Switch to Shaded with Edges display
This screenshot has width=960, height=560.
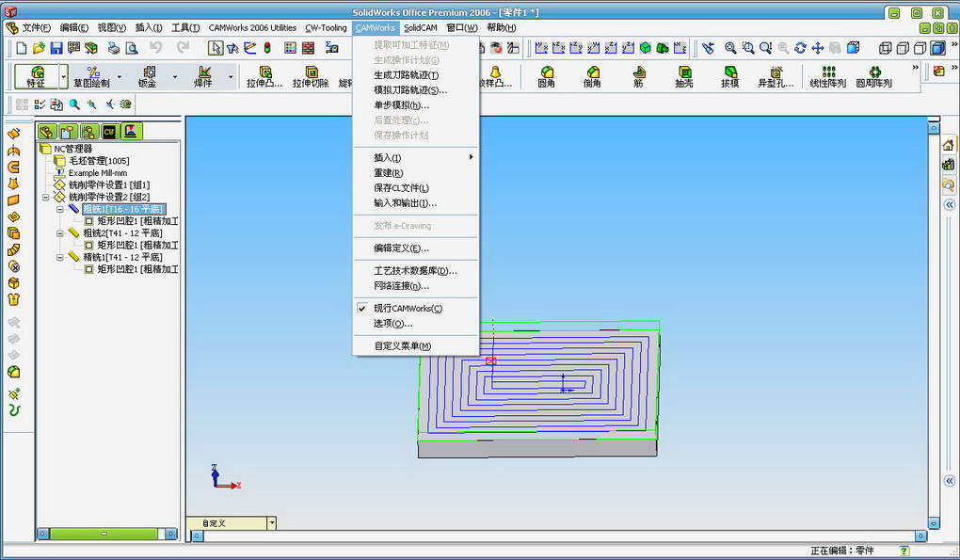937,48
